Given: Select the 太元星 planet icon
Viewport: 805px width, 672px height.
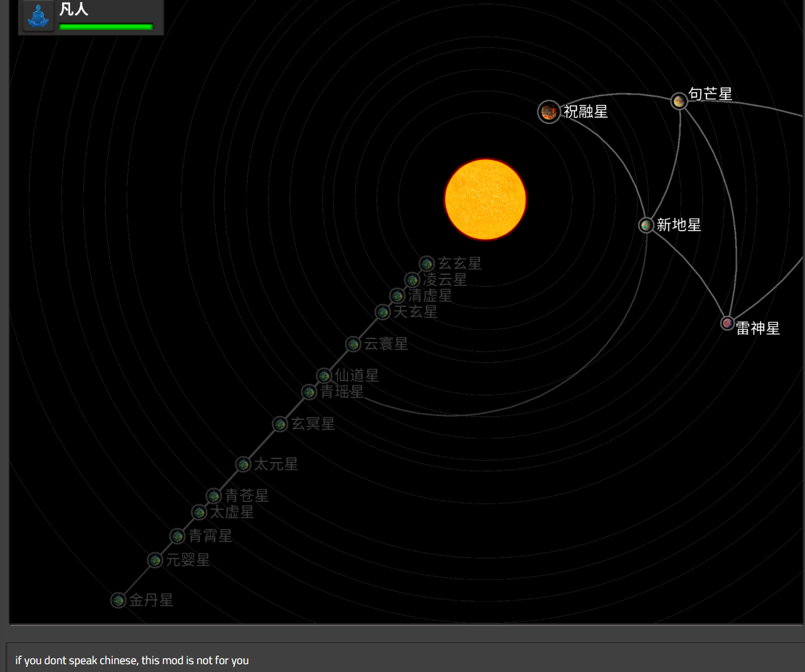Looking at the screenshot, I should [243, 464].
